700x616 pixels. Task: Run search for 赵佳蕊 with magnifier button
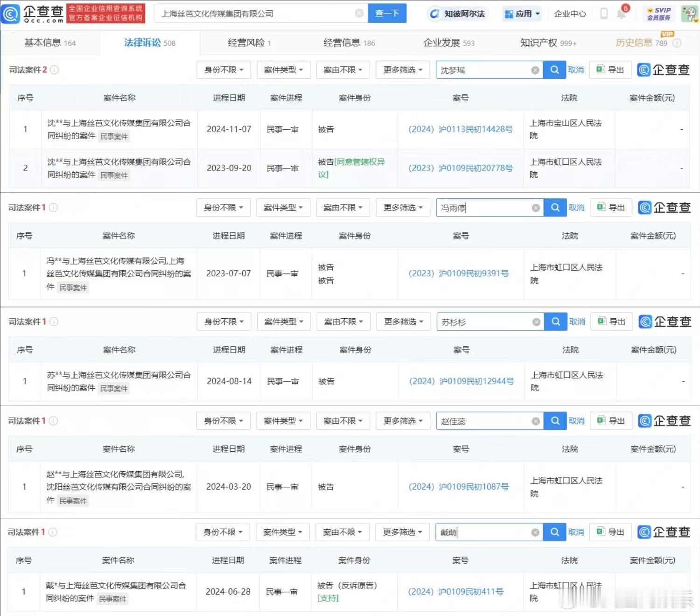click(555, 421)
